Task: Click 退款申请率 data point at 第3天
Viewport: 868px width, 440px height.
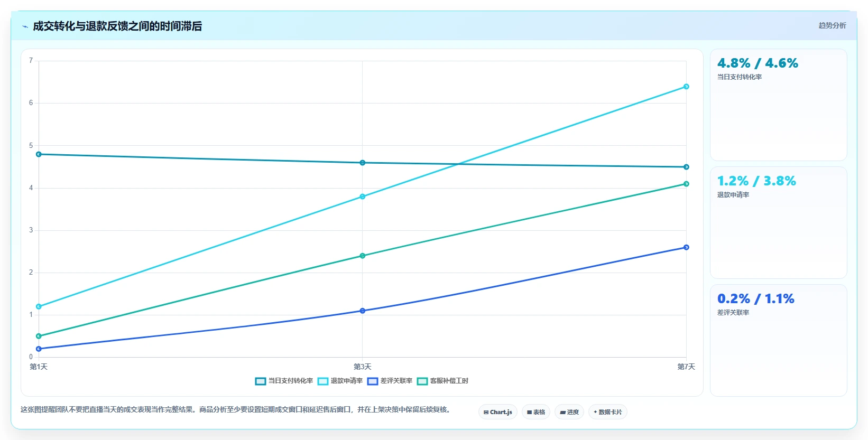Action: click(363, 196)
